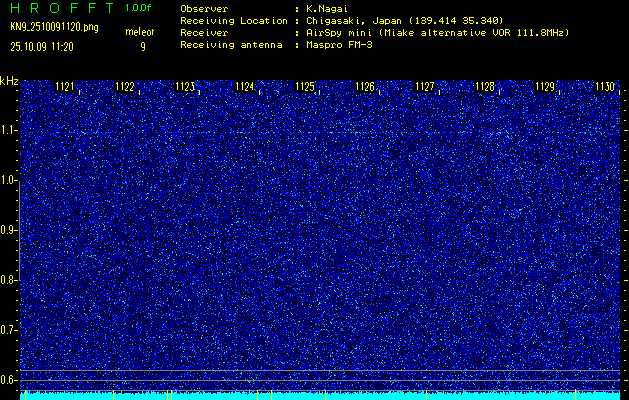The width and height of the screenshot is (629, 400).
Task: Click the 1121 time marker
Action: (x=65, y=87)
